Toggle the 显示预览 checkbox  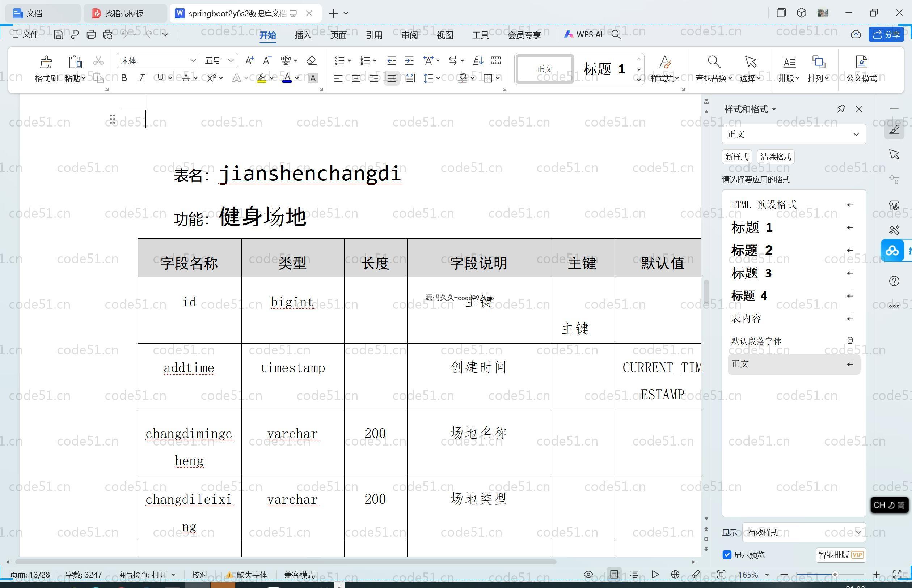click(727, 554)
